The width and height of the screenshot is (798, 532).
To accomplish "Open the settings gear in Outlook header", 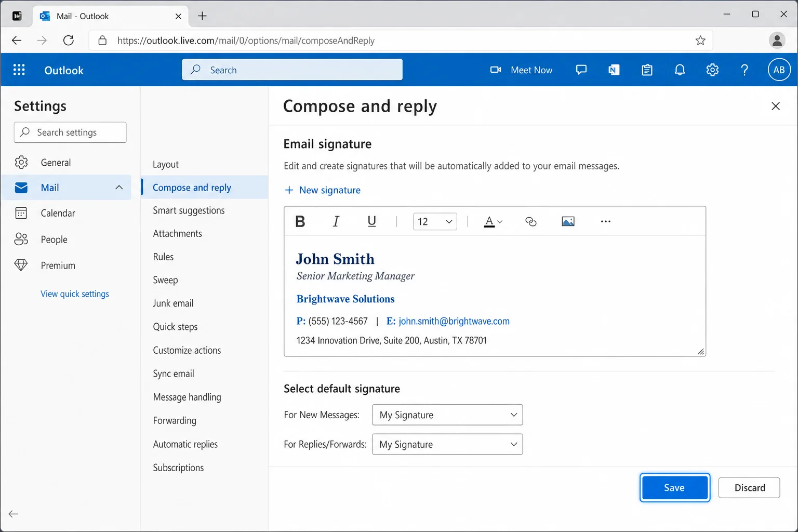I will point(712,70).
